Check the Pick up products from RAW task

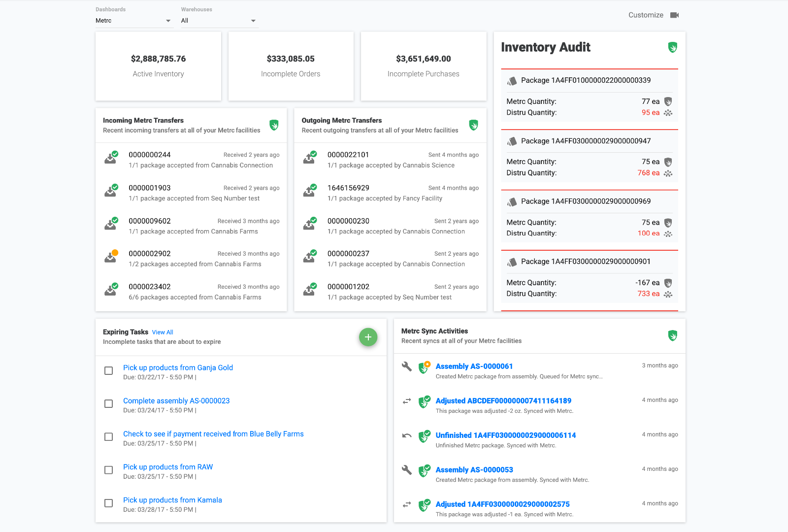coord(109,470)
